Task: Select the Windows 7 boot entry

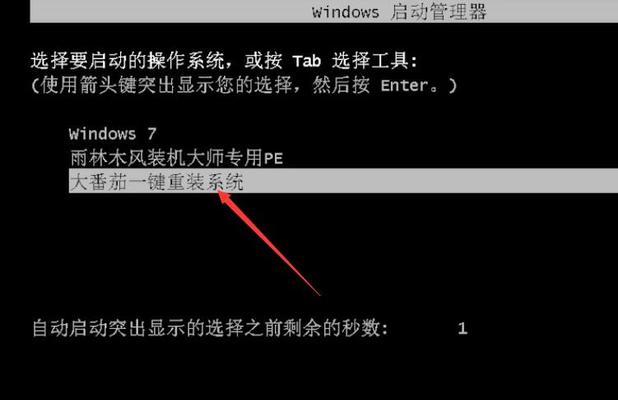Action: coord(113,134)
